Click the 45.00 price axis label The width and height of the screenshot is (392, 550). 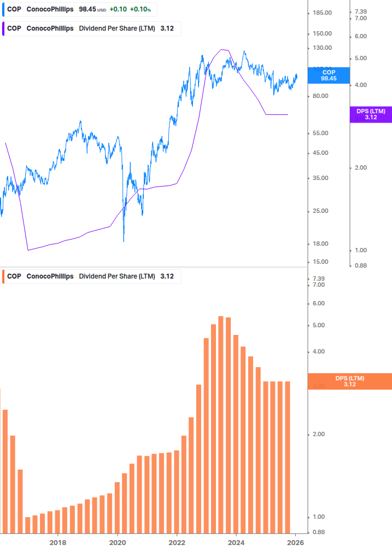[320, 153]
